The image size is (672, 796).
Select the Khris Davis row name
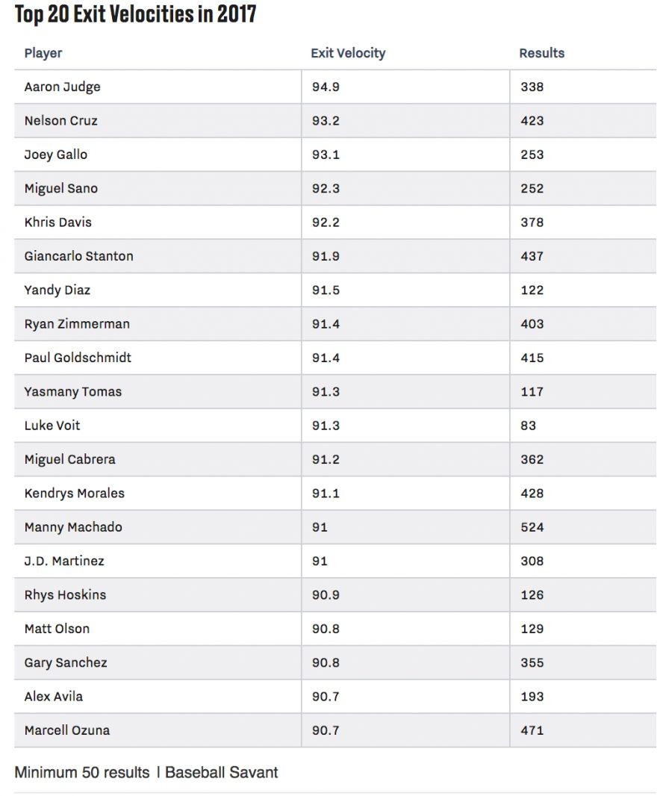pos(57,222)
